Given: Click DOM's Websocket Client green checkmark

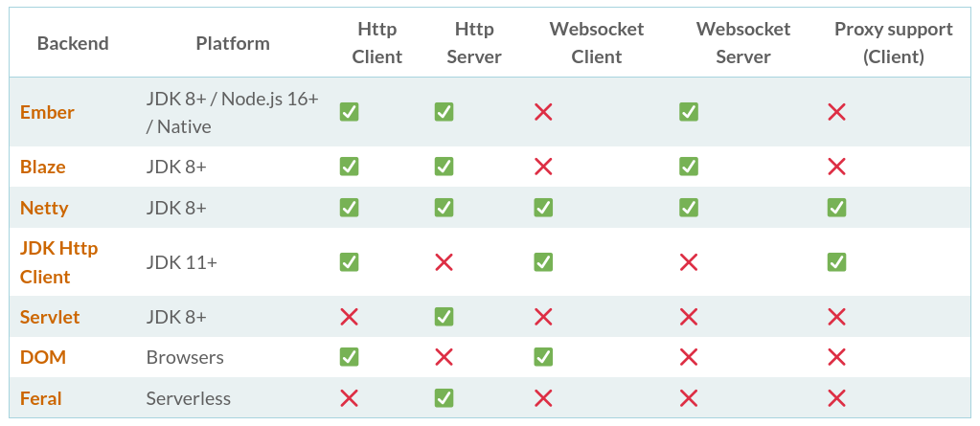Looking at the screenshot, I should click(x=543, y=357).
